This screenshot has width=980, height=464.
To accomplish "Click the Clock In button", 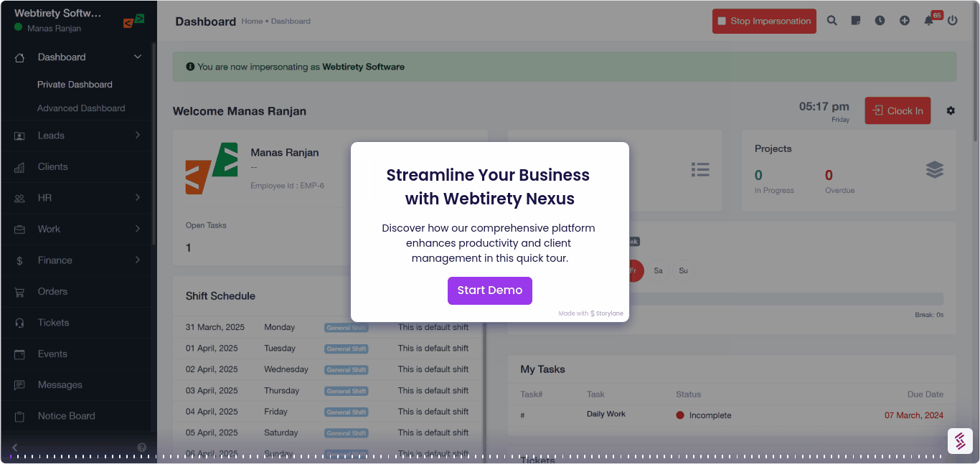I will (x=897, y=110).
